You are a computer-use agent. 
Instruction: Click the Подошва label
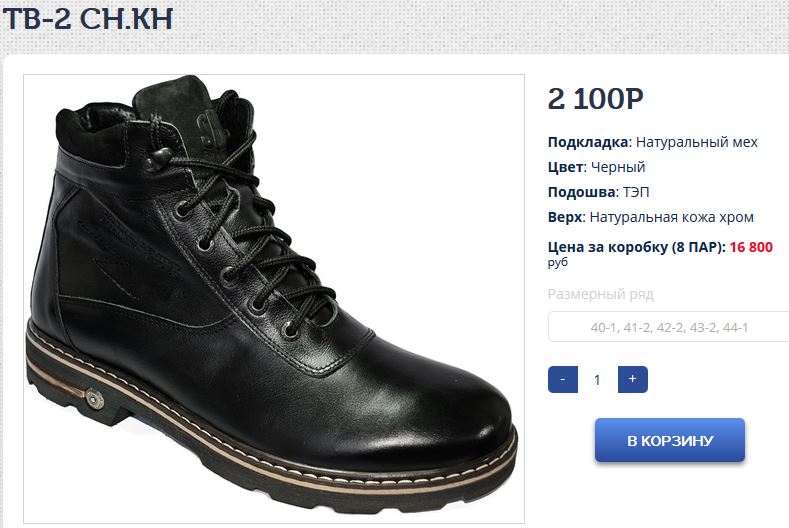click(581, 192)
